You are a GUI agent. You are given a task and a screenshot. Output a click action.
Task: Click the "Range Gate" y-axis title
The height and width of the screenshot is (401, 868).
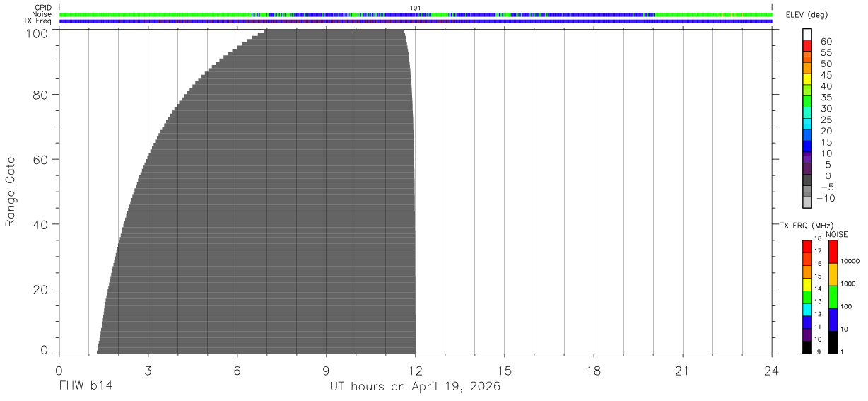click(10, 192)
